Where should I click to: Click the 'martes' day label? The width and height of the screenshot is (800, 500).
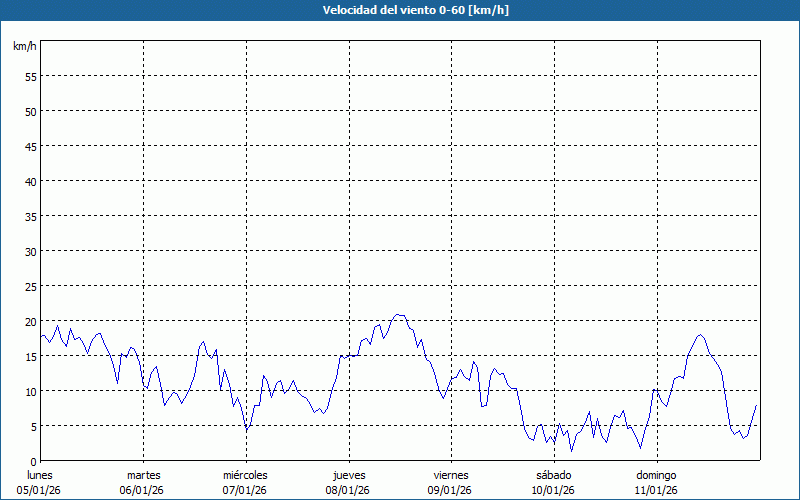point(143,474)
